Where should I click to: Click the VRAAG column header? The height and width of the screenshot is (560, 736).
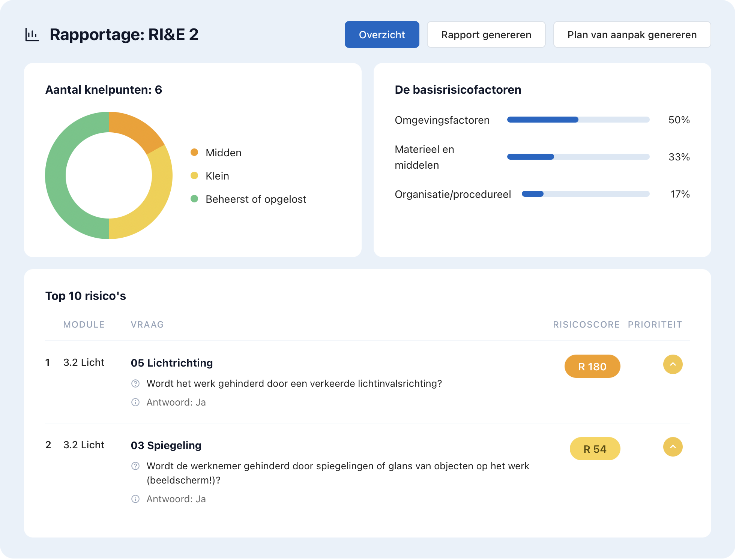coord(147,325)
